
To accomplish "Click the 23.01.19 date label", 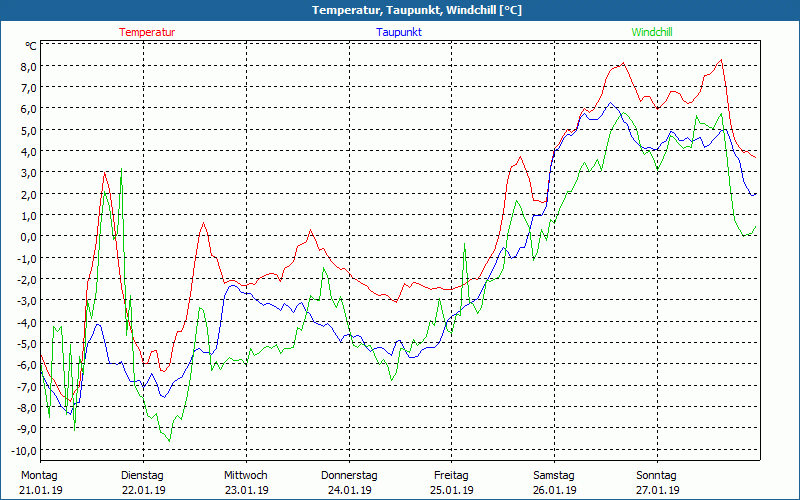I will (246, 490).
